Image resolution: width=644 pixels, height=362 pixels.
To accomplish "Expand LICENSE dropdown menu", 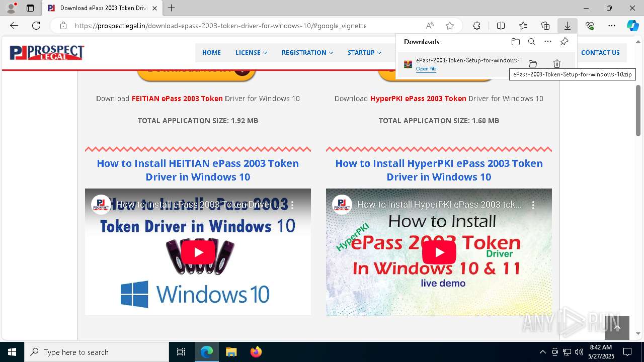I will (251, 52).
